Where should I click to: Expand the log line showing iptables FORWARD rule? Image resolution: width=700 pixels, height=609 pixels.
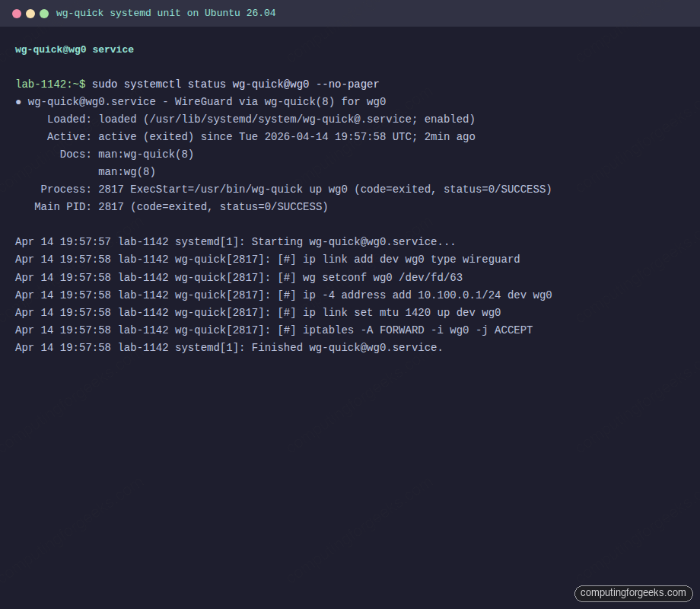[x=418, y=330]
